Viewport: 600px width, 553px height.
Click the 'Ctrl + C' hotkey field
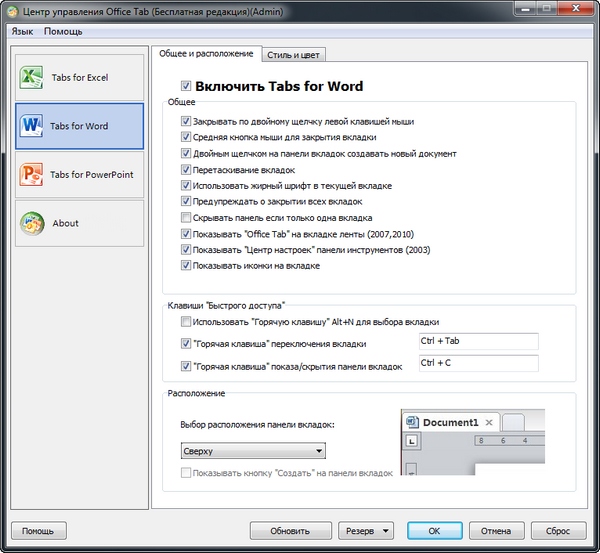coord(478,364)
